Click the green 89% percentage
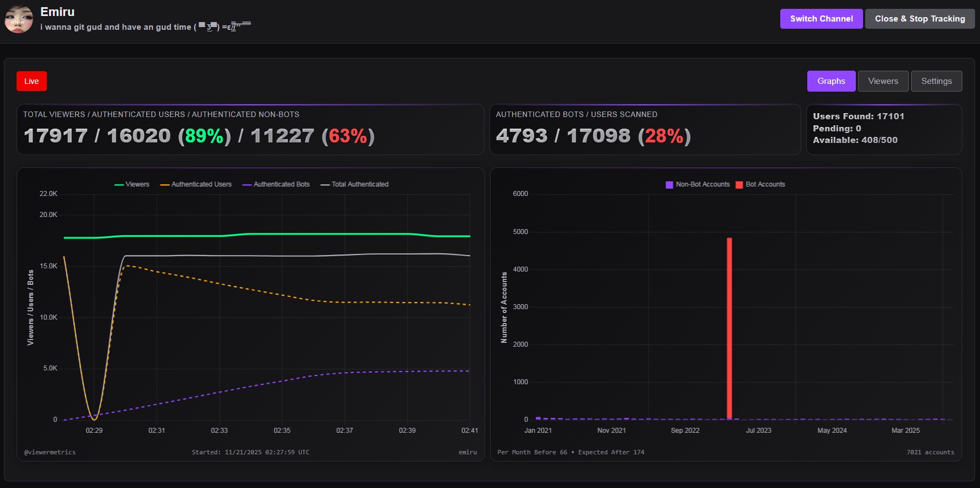 coord(204,136)
